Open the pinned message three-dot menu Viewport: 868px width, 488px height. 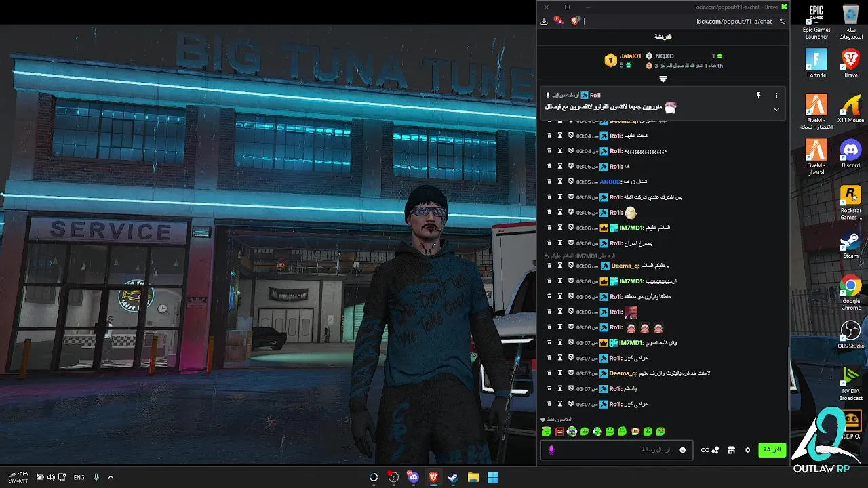point(776,96)
